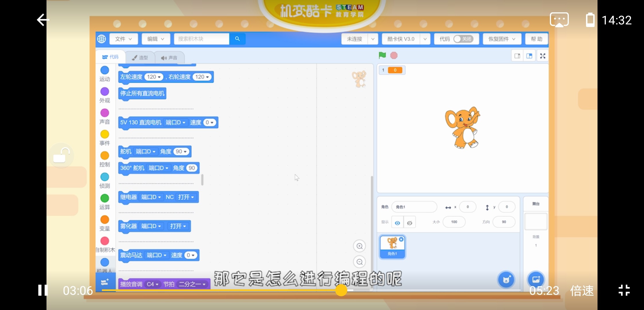Click the add extension button
The height and width of the screenshot is (310, 644).
click(105, 282)
